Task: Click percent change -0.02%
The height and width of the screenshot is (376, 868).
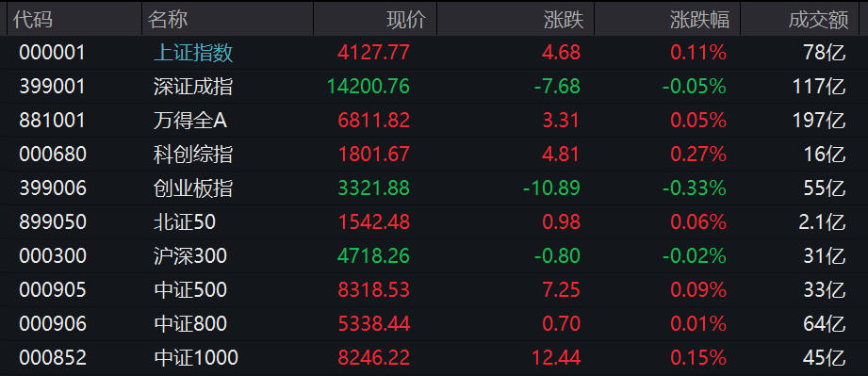Action: click(x=695, y=255)
